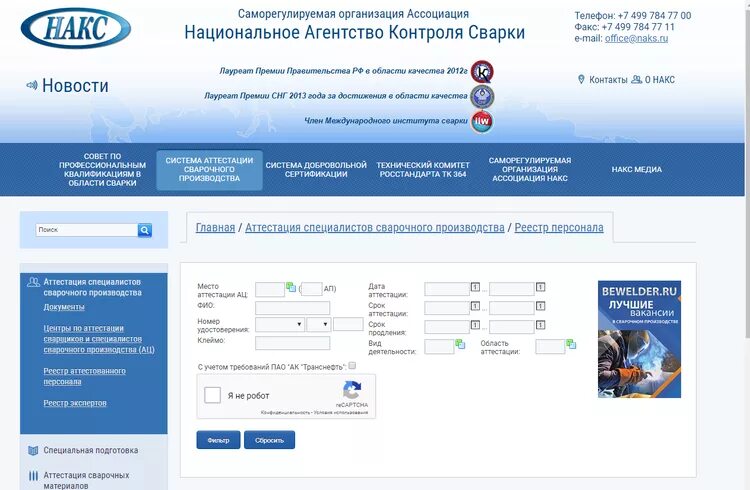Screen dimensions: 750x490
Task: Open the second Срок аттестации calendar icon
Action: [540, 306]
